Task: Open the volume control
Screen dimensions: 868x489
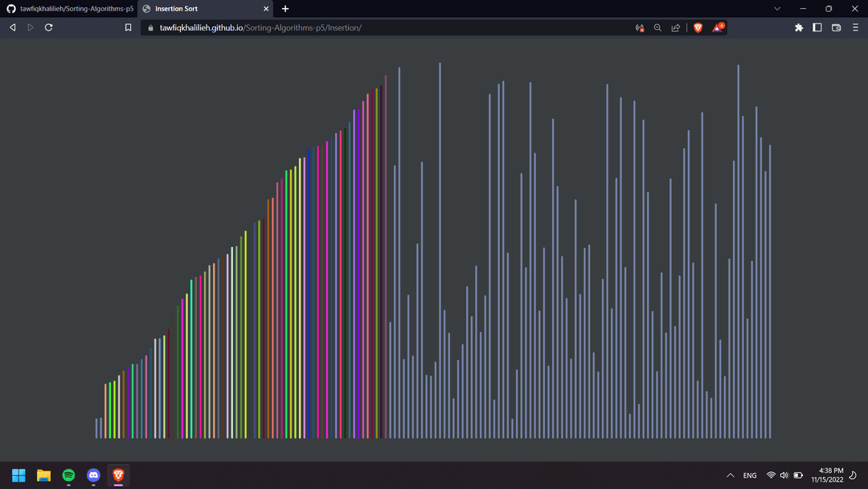Action: (784, 475)
